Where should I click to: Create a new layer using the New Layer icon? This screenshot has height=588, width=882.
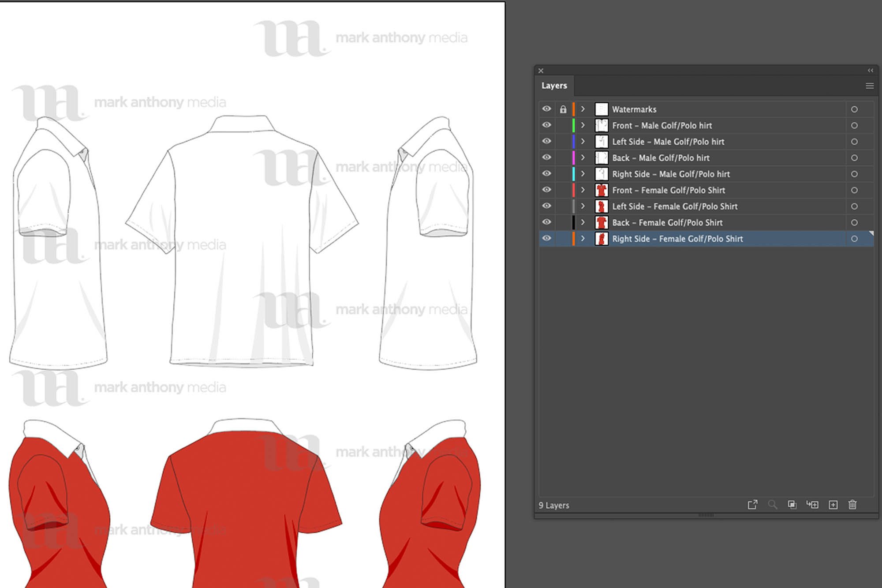tap(833, 505)
